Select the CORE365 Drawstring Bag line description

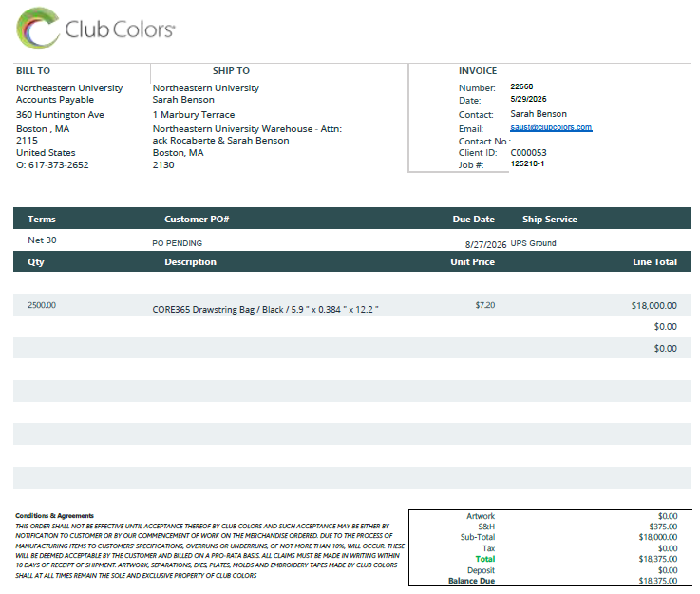click(x=265, y=310)
